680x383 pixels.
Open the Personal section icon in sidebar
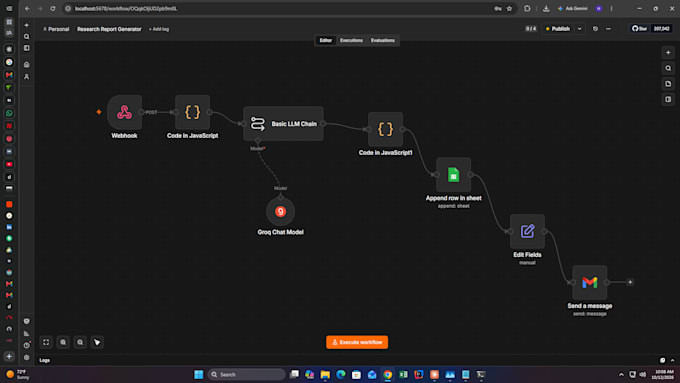pos(26,76)
